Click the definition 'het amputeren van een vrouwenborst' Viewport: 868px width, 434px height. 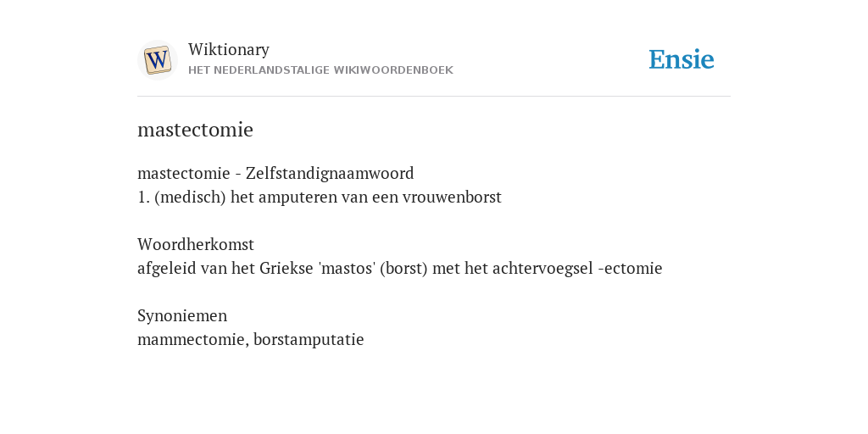pyautogui.click(x=366, y=197)
